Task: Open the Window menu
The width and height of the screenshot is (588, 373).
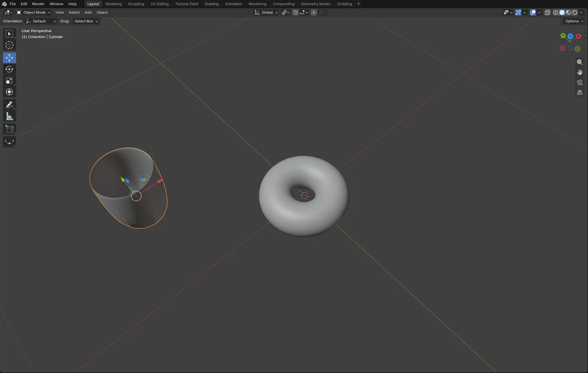Action: point(57,4)
